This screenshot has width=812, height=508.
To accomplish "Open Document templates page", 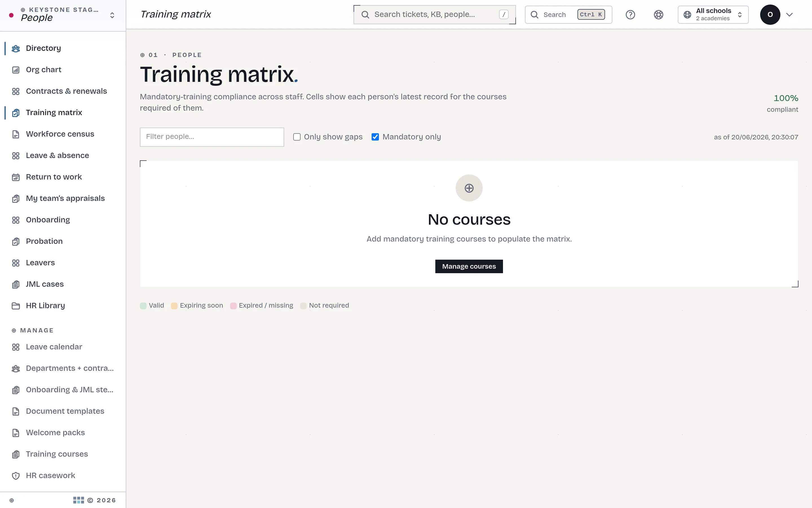I will (65, 411).
